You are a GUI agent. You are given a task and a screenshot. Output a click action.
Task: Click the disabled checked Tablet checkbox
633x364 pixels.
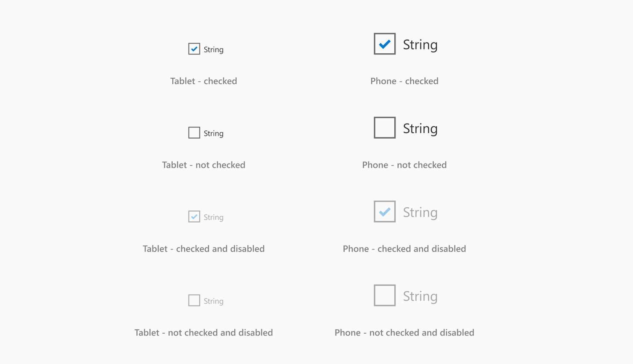194,217
